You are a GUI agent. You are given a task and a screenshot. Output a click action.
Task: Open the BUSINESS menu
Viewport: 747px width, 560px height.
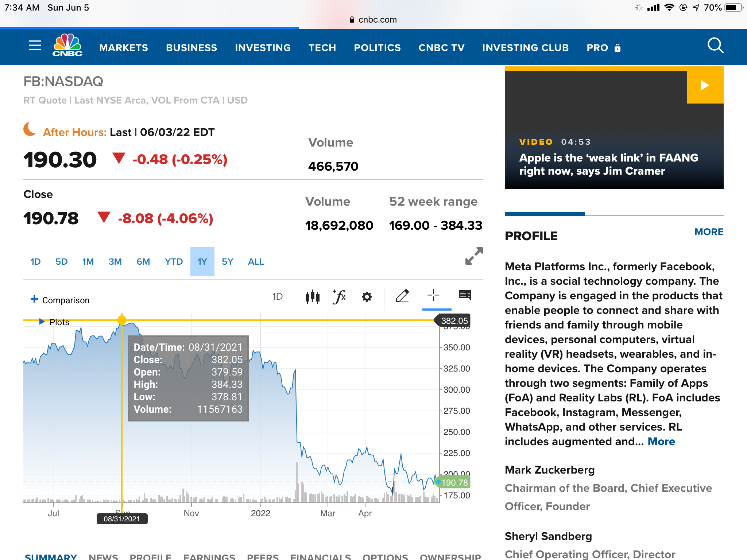tap(191, 48)
